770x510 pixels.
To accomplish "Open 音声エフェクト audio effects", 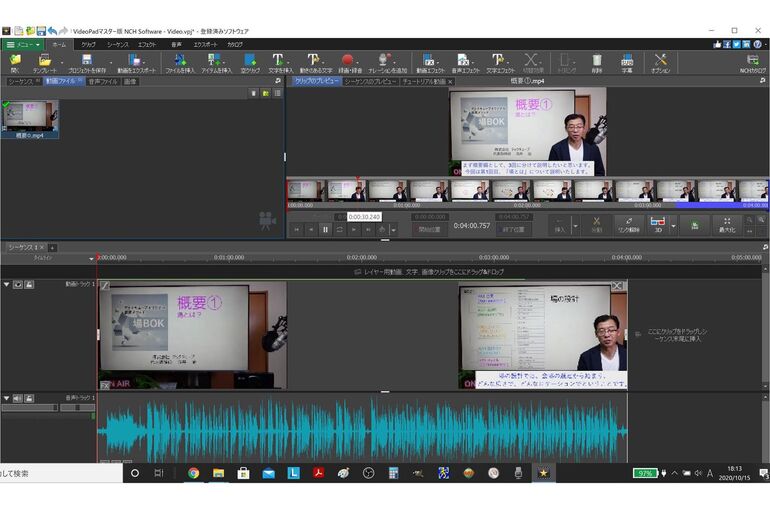I will pos(465,63).
